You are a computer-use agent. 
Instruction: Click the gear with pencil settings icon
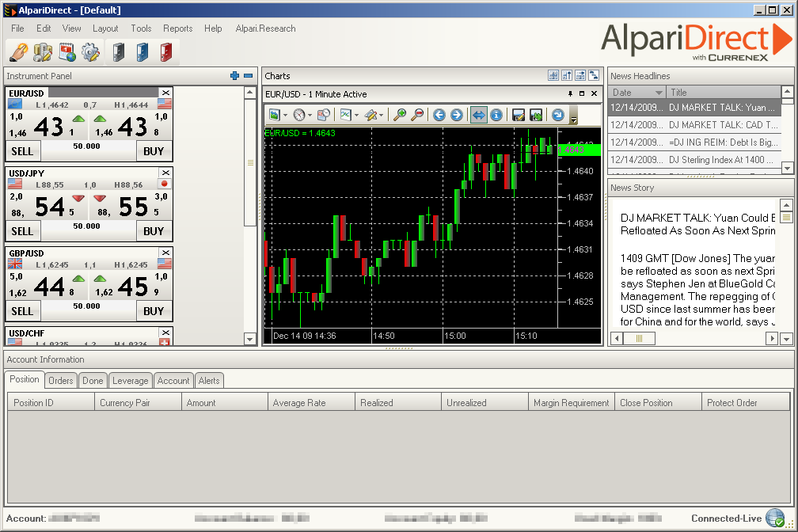click(91, 52)
